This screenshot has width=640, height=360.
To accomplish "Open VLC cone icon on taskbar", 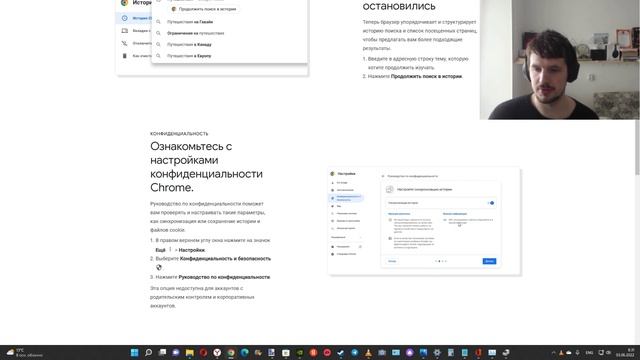I will click(368, 353).
